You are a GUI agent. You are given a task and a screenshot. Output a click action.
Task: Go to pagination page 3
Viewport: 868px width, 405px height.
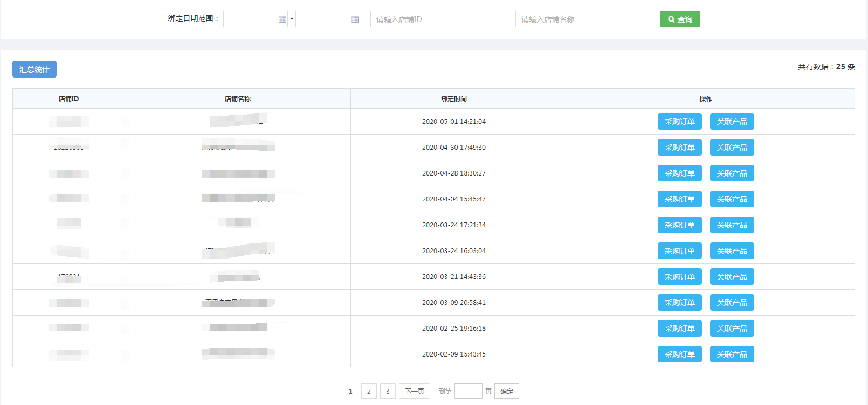tap(388, 391)
